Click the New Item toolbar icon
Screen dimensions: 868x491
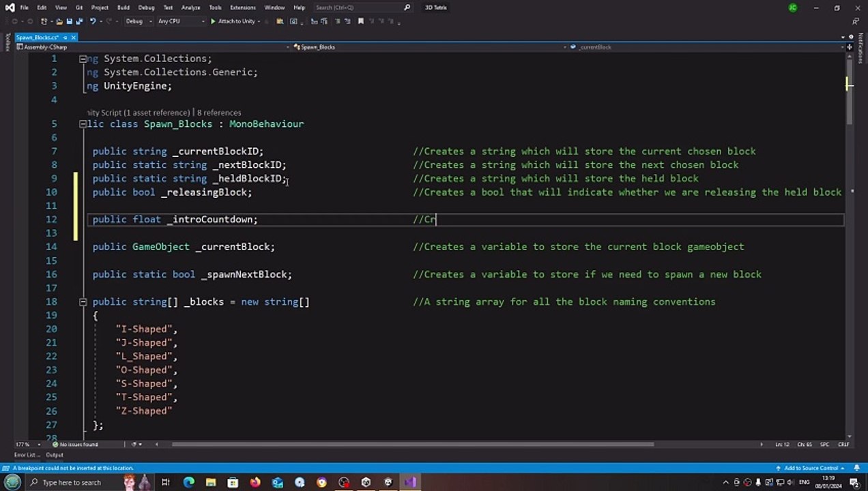[44, 21]
